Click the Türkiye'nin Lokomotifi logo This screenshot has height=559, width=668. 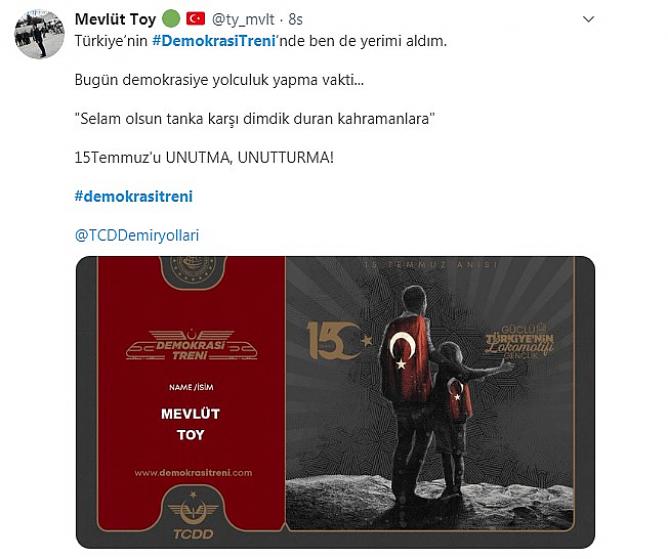pos(519,342)
